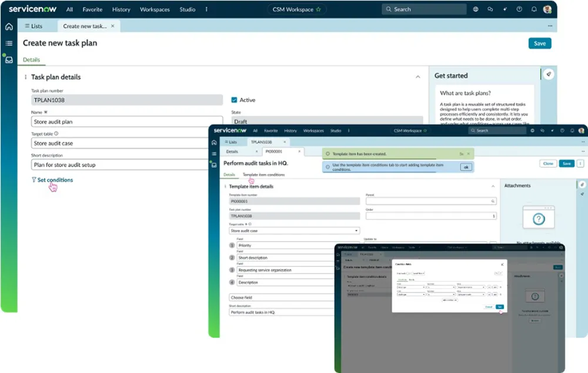588x373 pixels.
Task: Click the rocket icon beside Get started
Action: point(548,74)
